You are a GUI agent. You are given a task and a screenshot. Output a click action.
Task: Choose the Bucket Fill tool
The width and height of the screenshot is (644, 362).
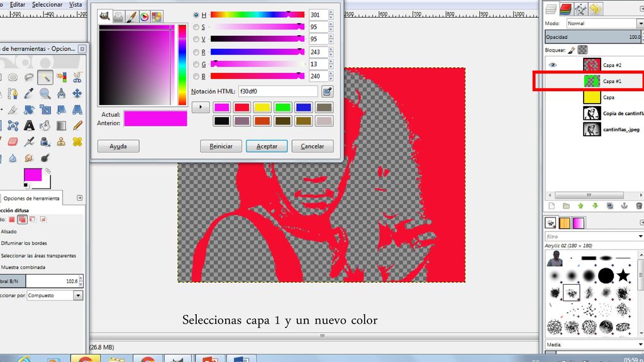tap(45, 125)
